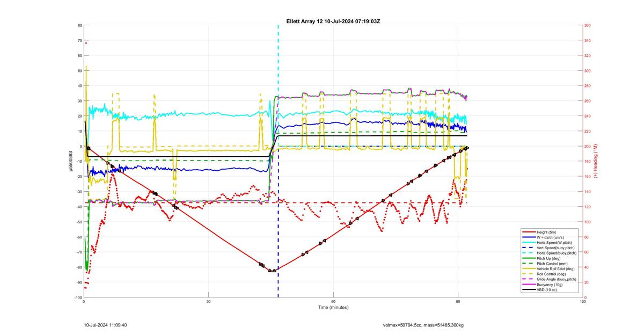
Task: Click the x-axis tick label '30'
Action: [208, 302]
